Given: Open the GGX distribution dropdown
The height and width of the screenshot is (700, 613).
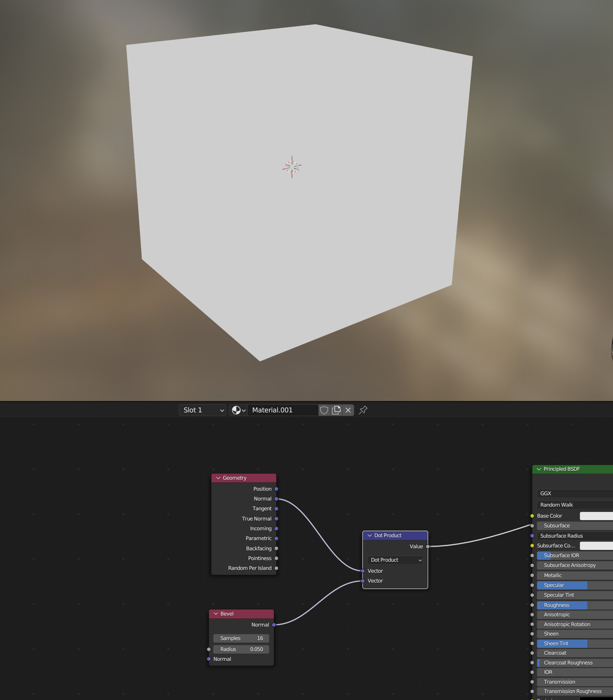Looking at the screenshot, I should 575,494.
